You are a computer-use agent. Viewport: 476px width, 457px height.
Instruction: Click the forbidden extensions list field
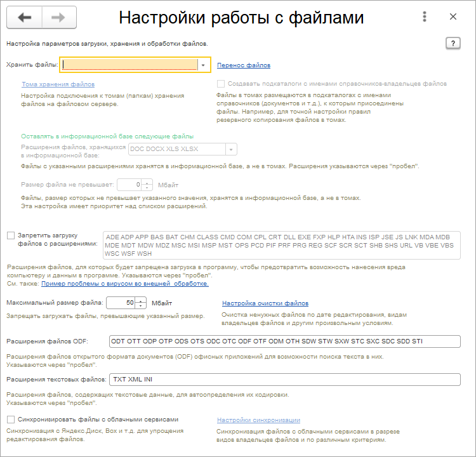[x=281, y=246]
